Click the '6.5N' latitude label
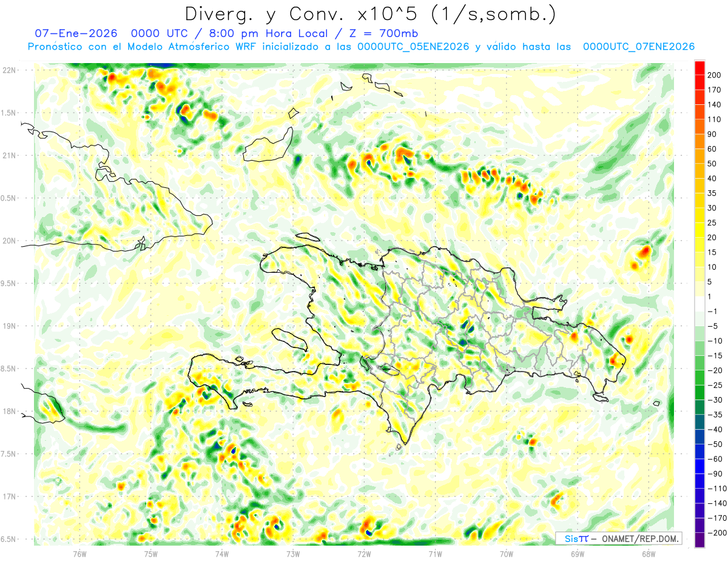This screenshot has height=562, width=728. tap(9, 539)
